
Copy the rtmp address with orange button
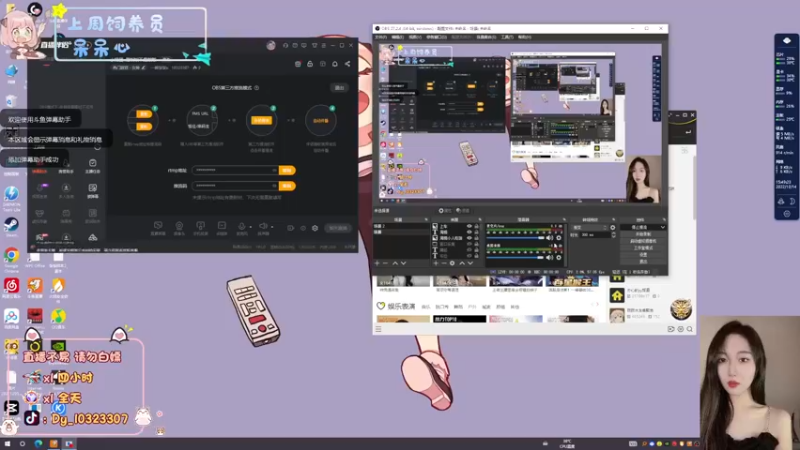(287, 170)
